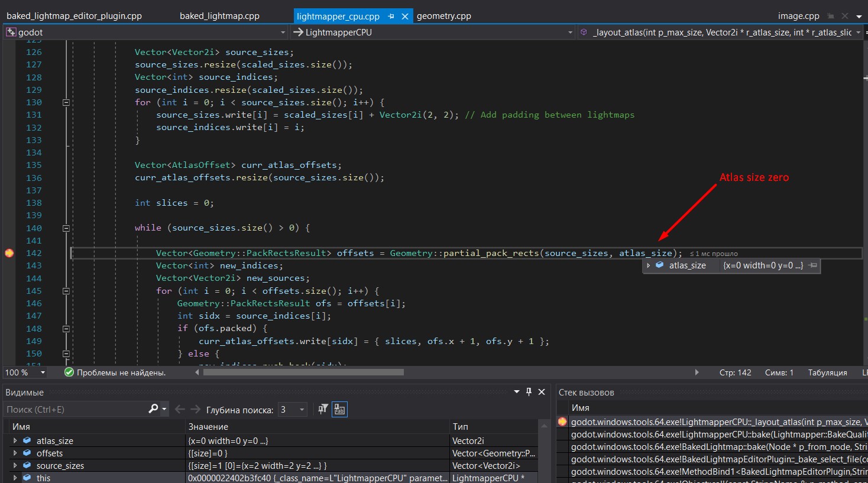868x483 pixels.
Task: Click the godot icon in the navigation bar
Action: (x=11, y=32)
